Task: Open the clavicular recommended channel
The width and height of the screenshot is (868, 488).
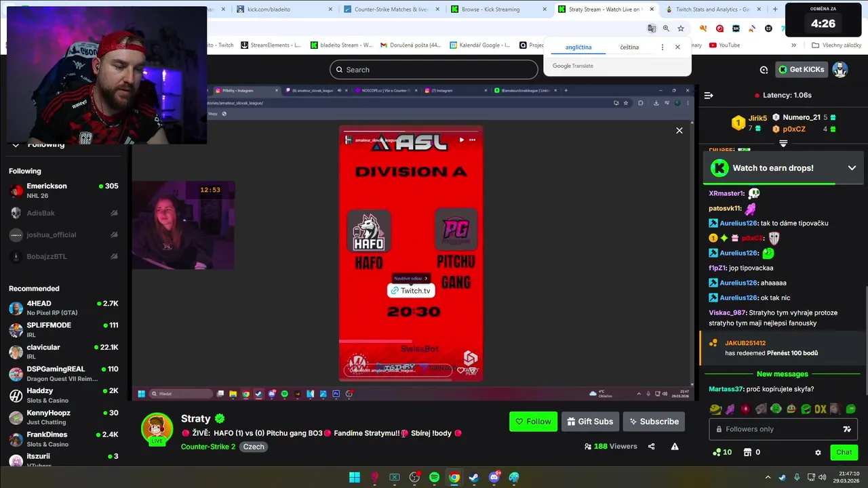Action: [64, 352]
